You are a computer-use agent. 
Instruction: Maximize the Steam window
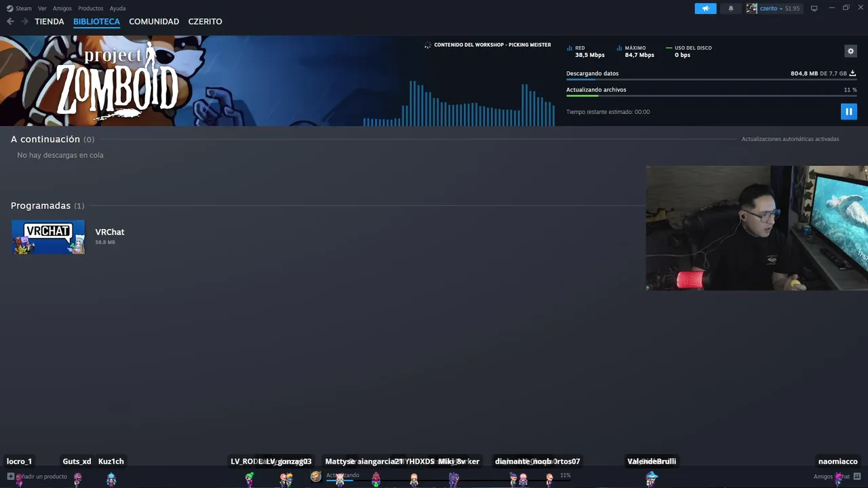click(x=846, y=8)
